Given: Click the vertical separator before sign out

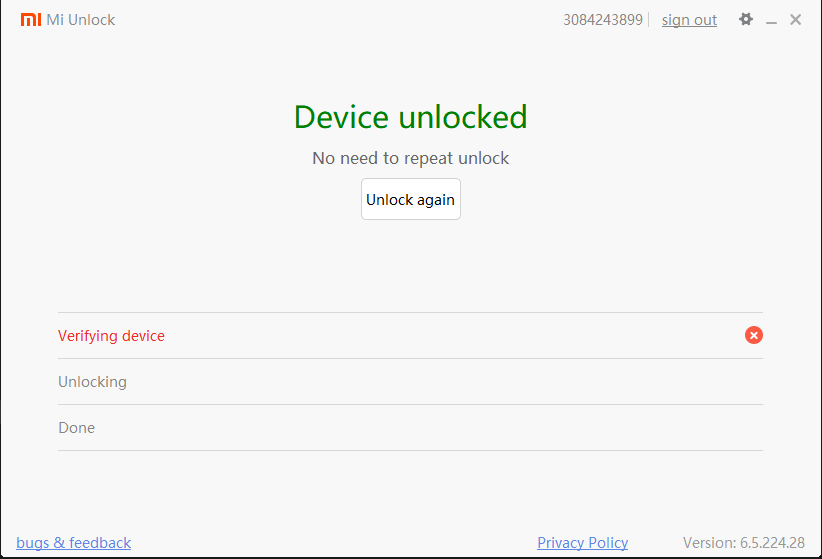Looking at the screenshot, I should [649, 20].
